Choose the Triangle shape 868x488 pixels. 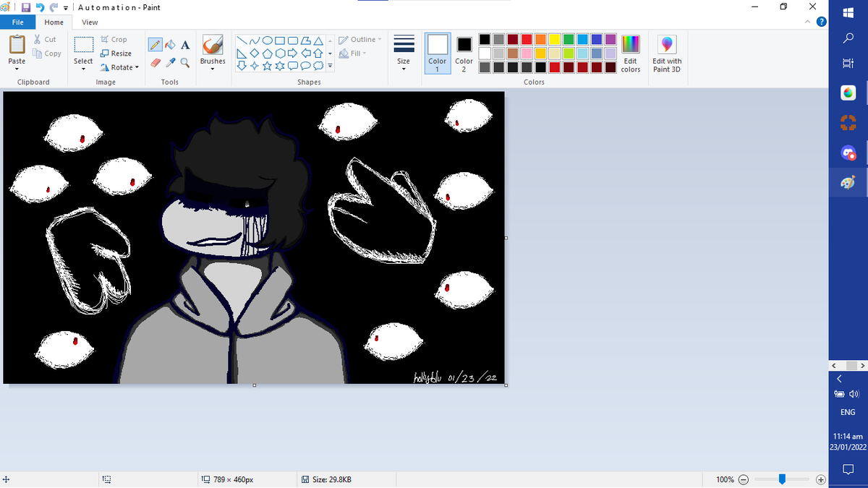click(318, 40)
